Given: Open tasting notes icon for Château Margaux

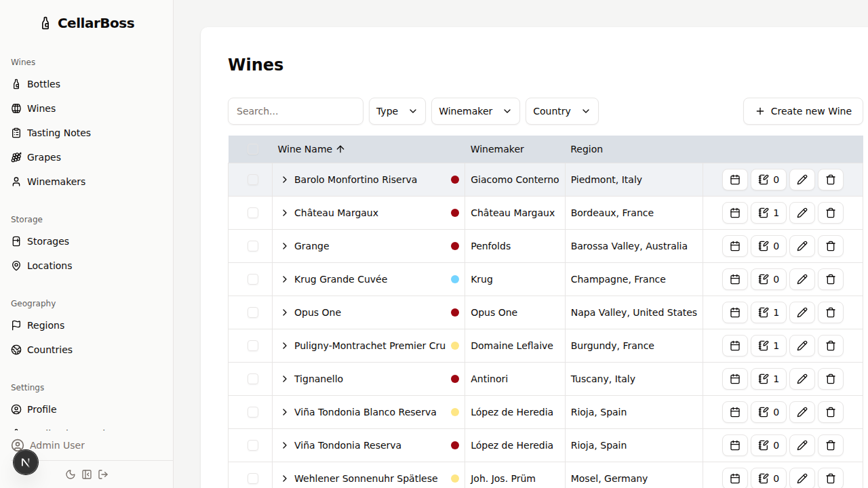Looking at the screenshot, I should click(x=768, y=213).
